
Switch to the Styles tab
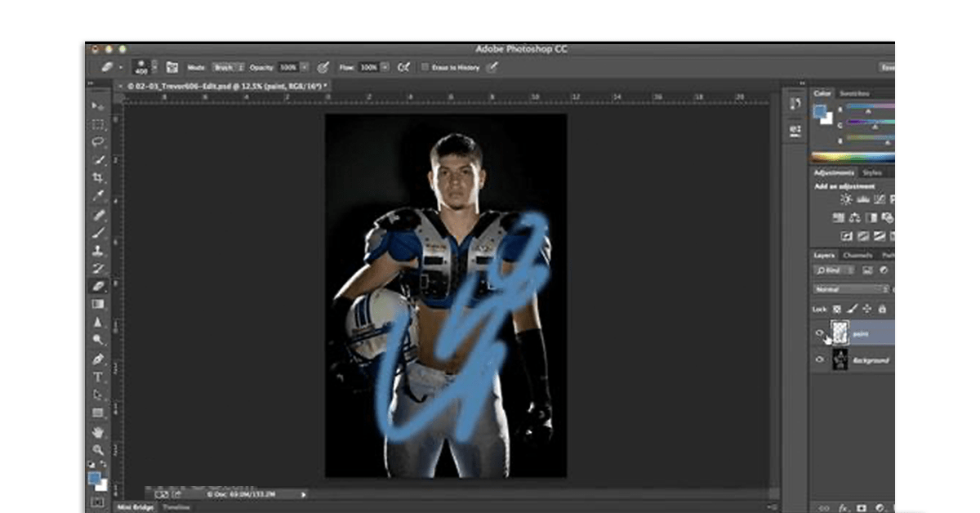[872, 173]
